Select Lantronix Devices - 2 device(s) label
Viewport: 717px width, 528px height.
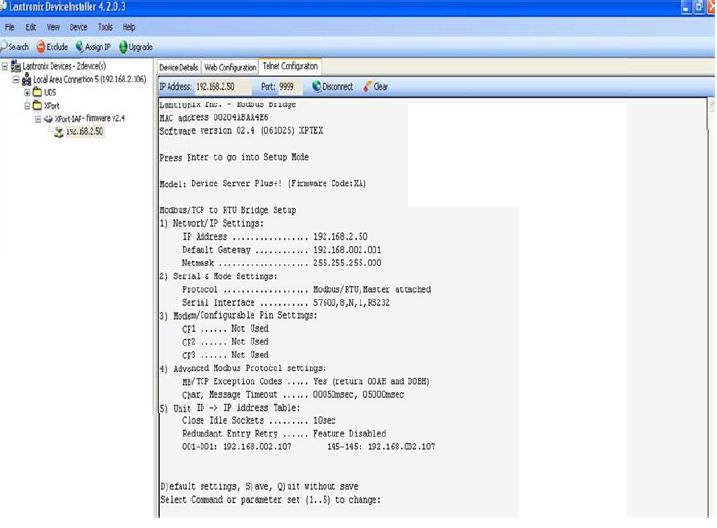click(x=64, y=66)
